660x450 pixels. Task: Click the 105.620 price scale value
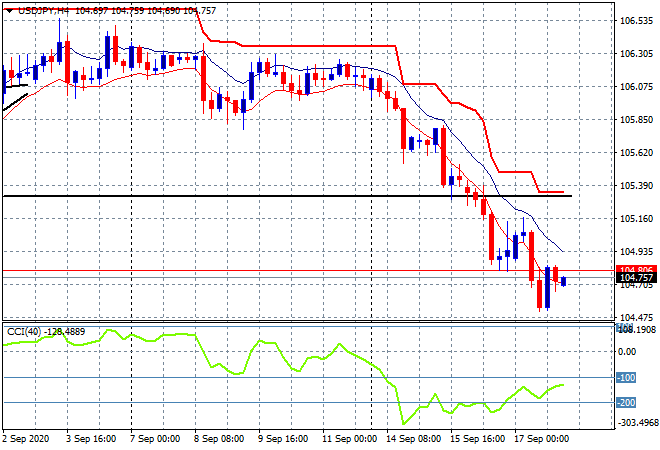tap(636, 153)
